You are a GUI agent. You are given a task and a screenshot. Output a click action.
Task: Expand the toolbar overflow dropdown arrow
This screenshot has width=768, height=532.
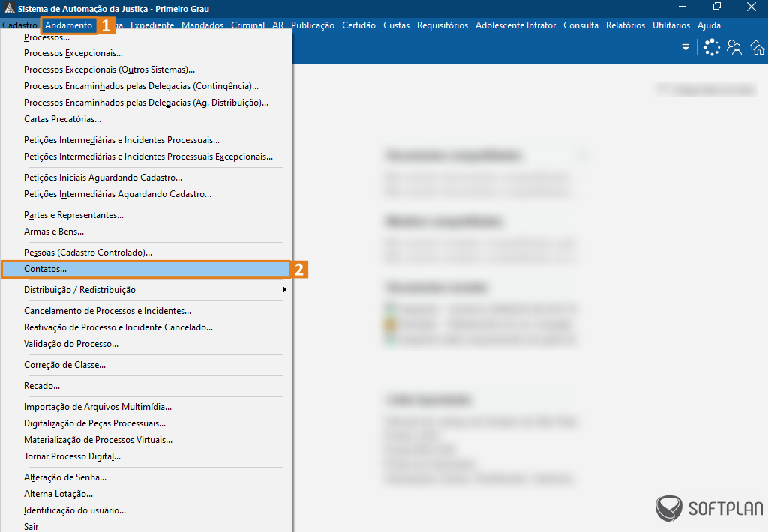click(x=685, y=48)
